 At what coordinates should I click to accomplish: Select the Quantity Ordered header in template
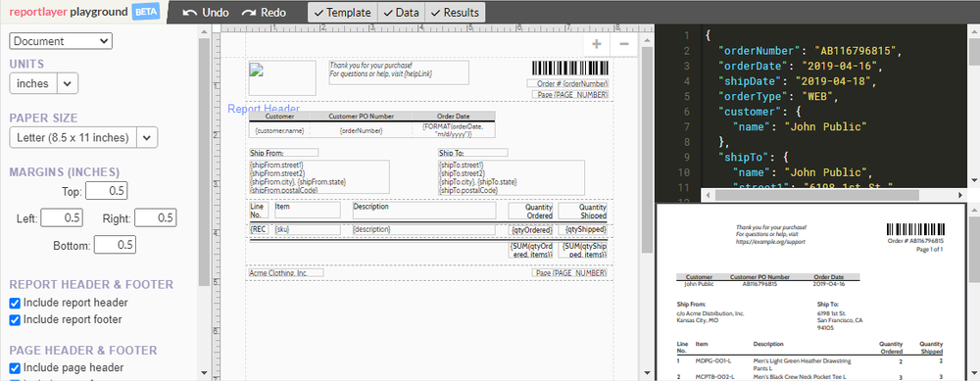click(530, 212)
